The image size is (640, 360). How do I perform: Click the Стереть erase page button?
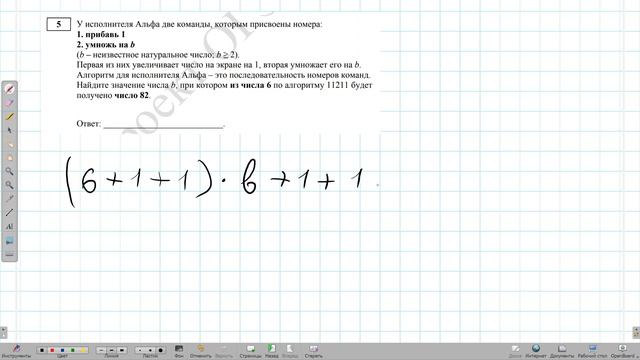313,351
